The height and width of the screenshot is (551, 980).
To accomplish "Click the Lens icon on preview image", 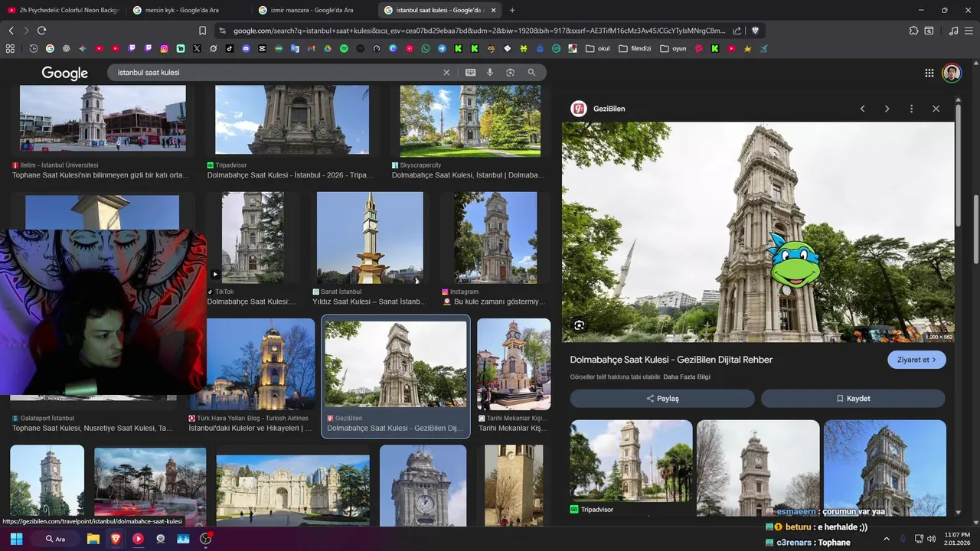I will click(579, 325).
